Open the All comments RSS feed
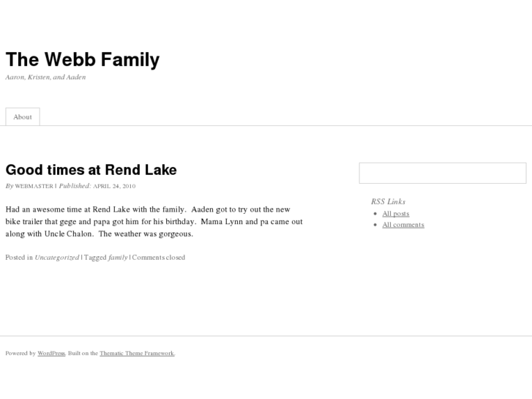This screenshot has height=399, width=532. pyautogui.click(x=403, y=225)
